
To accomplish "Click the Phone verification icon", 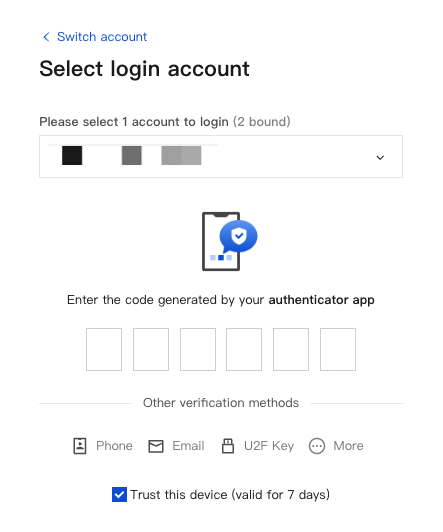I will pos(80,446).
